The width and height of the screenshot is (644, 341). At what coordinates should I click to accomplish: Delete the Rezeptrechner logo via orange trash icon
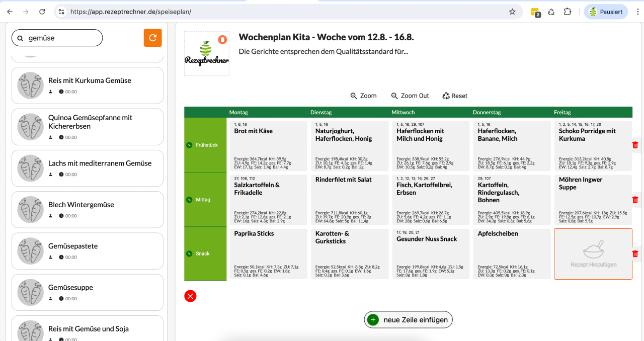(221, 38)
